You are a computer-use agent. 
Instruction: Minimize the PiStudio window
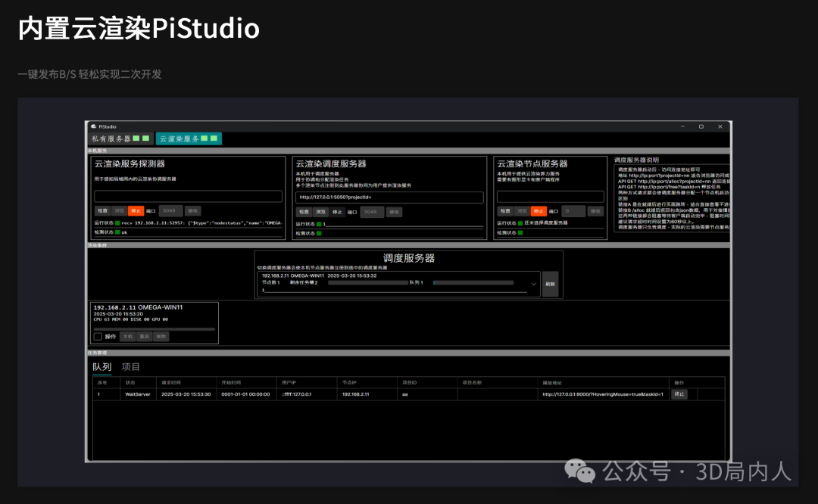[682, 126]
